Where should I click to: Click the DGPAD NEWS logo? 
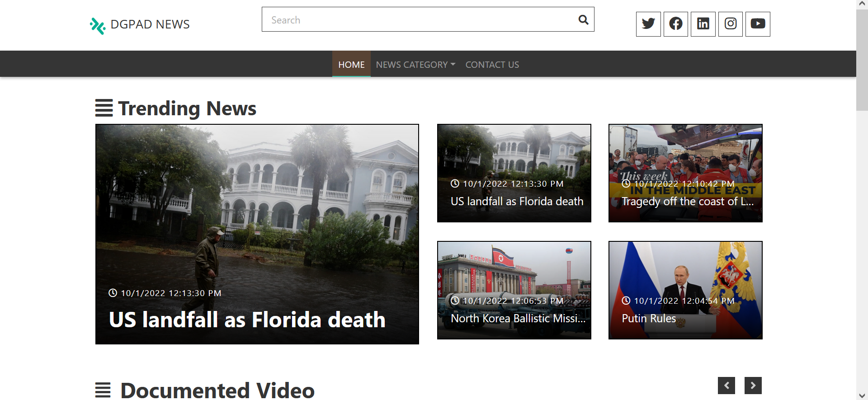pyautogui.click(x=140, y=25)
